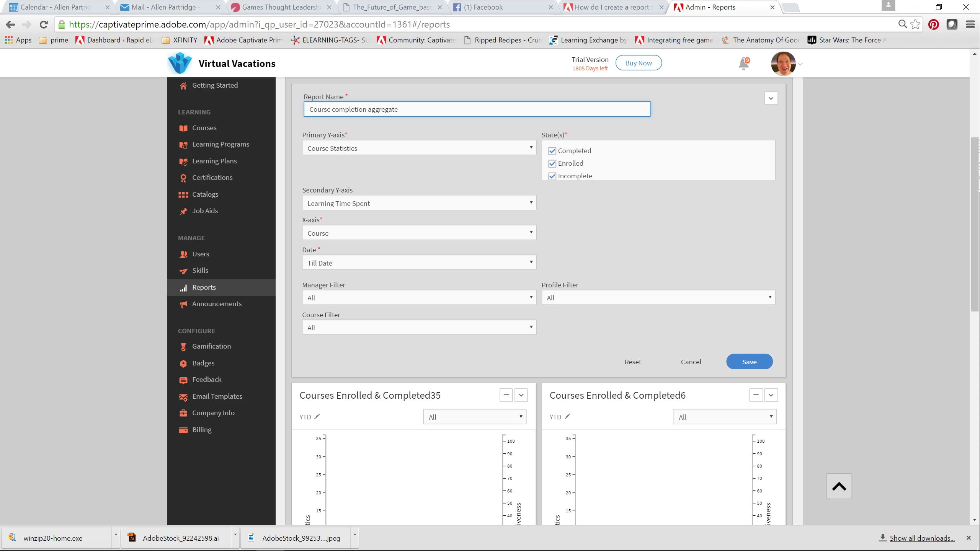Screen dimensions: 980x551
Task: Click the blue Save button
Action: click(749, 362)
